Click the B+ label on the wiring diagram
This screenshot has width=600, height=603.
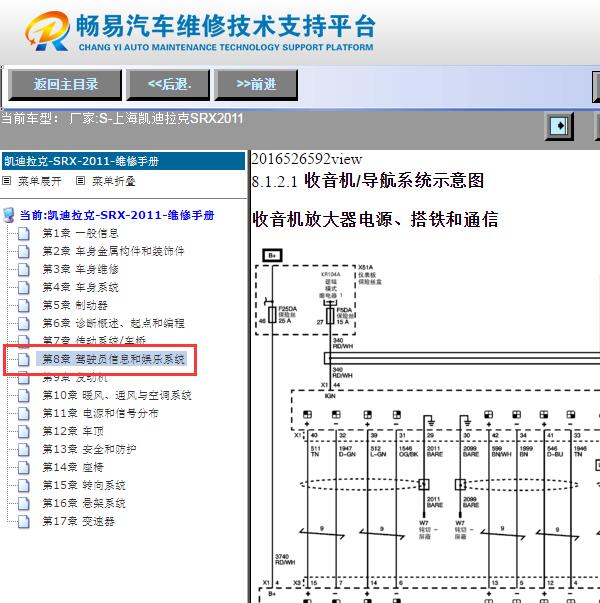272,255
